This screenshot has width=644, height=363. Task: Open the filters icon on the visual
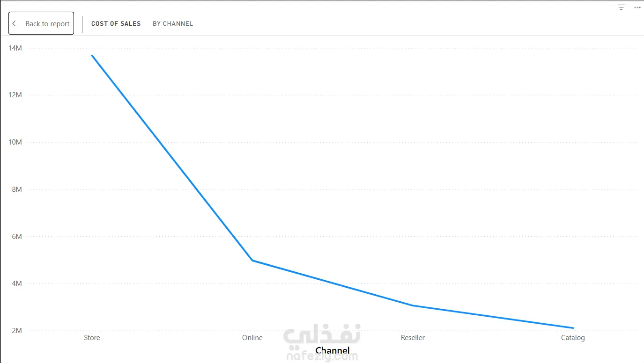tap(621, 7)
